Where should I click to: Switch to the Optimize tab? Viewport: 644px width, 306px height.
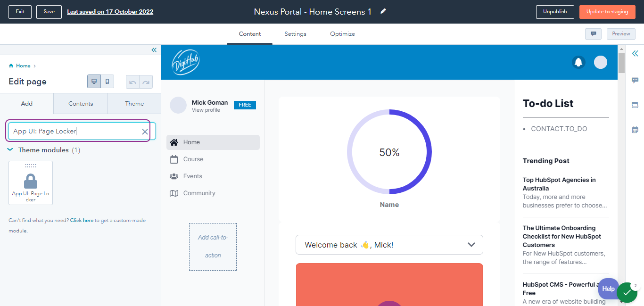click(342, 34)
